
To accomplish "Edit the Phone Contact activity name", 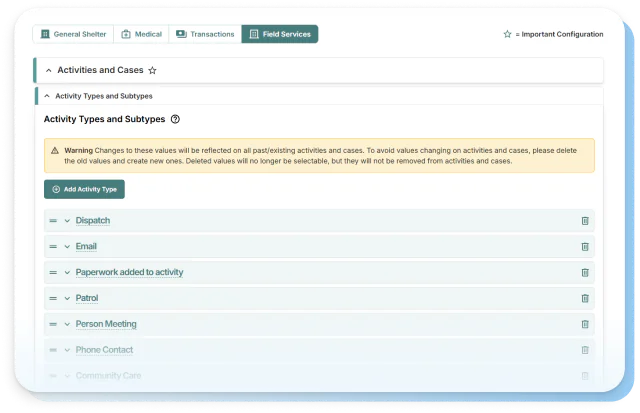I will coord(104,350).
